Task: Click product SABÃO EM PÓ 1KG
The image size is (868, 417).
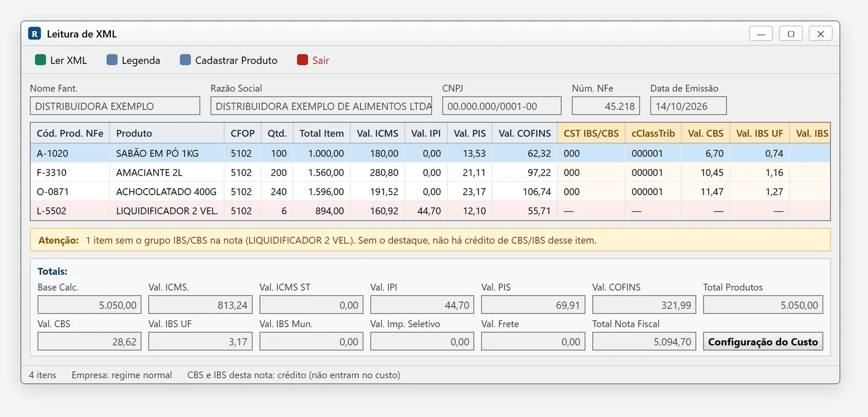Action: click(157, 153)
